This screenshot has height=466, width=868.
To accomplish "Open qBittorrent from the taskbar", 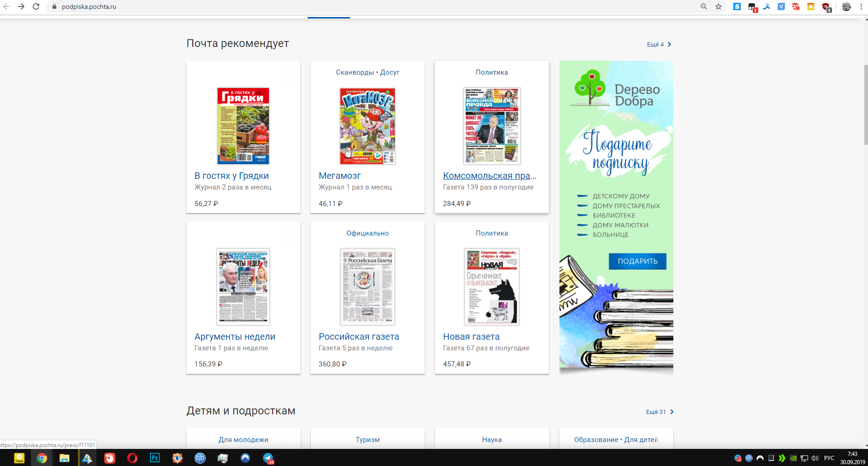I will (200, 458).
